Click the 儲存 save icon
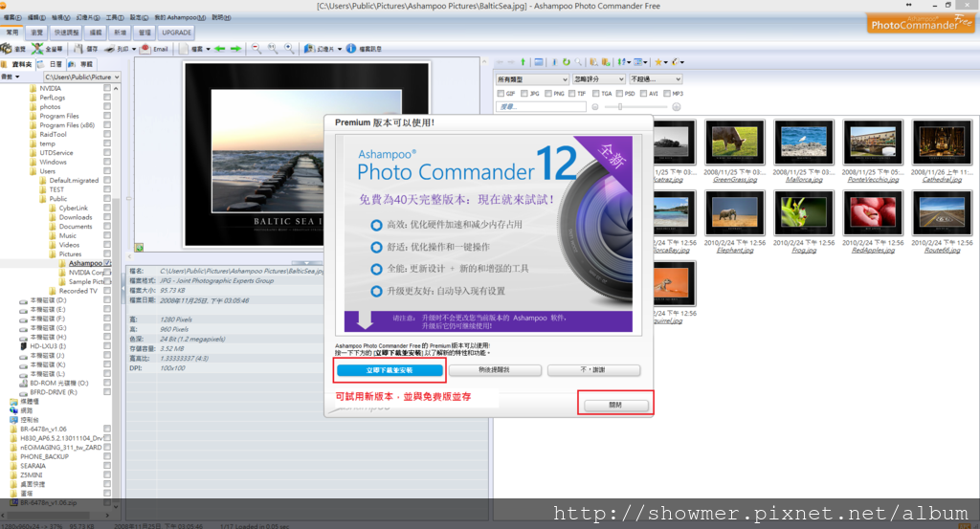980x529 pixels. (x=78, y=48)
